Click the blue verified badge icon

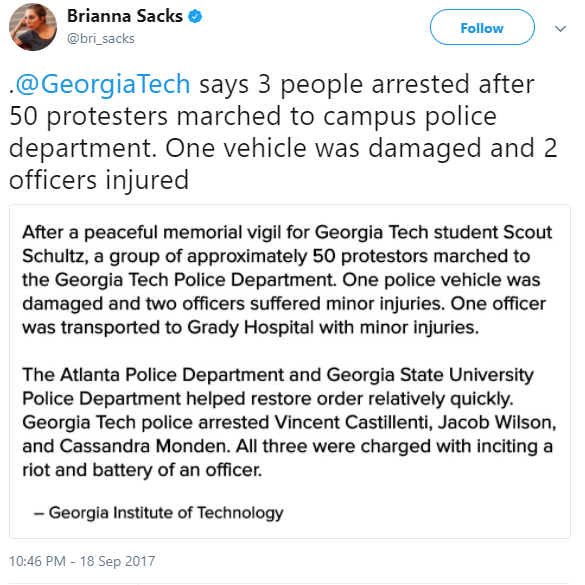[195, 16]
